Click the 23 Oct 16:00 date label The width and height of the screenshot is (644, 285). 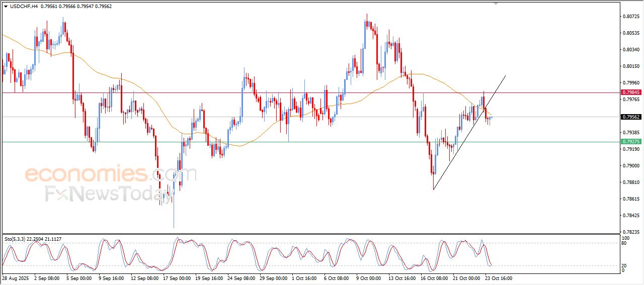[498, 278]
